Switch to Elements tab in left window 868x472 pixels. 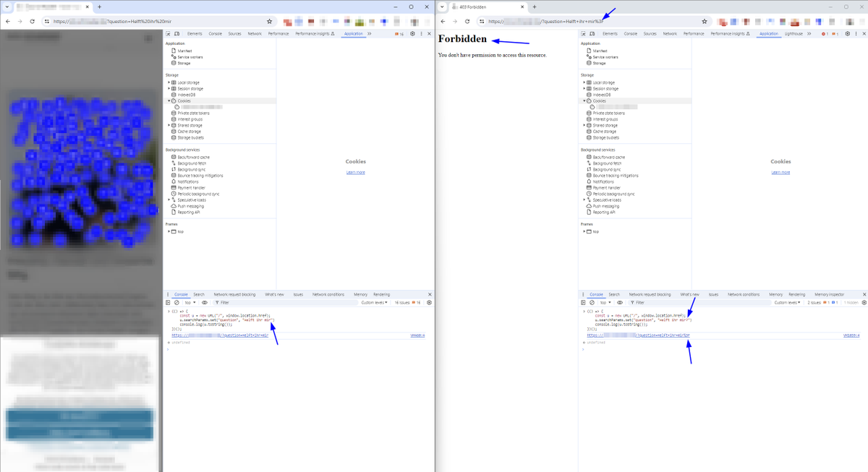click(x=195, y=34)
